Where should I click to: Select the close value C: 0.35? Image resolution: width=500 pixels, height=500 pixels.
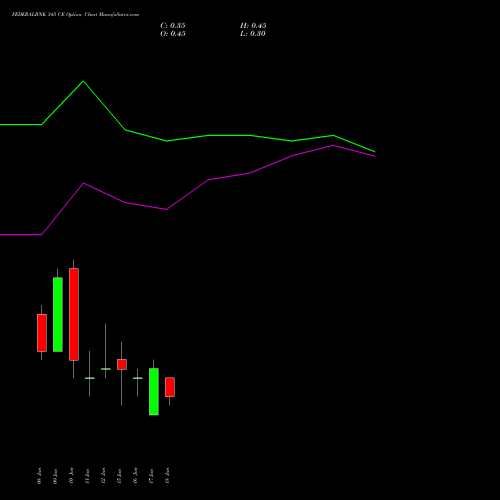click(173, 26)
